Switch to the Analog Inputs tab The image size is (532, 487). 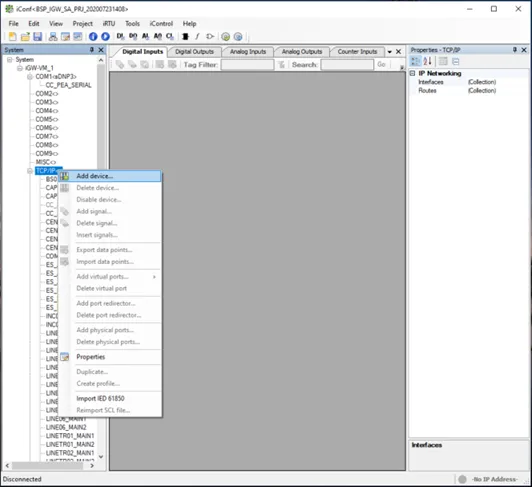click(248, 52)
